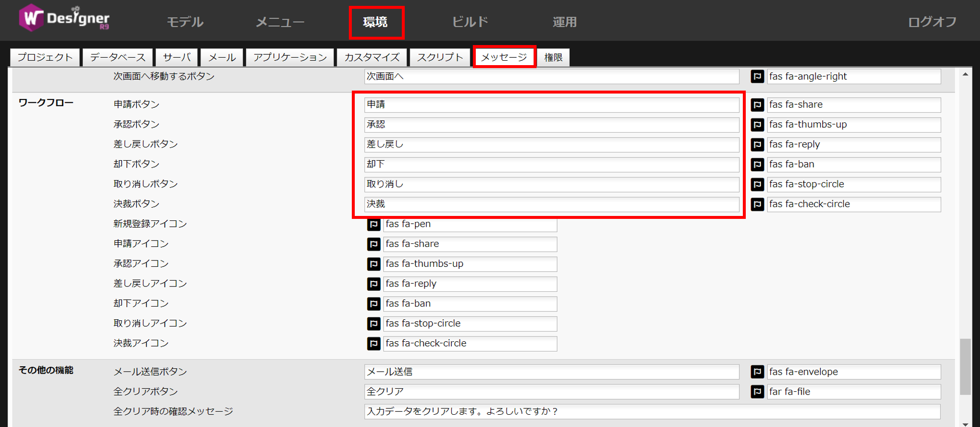
Task: Click fas fa-thumbs-up field in 承認ボタン row
Action: 854,125
